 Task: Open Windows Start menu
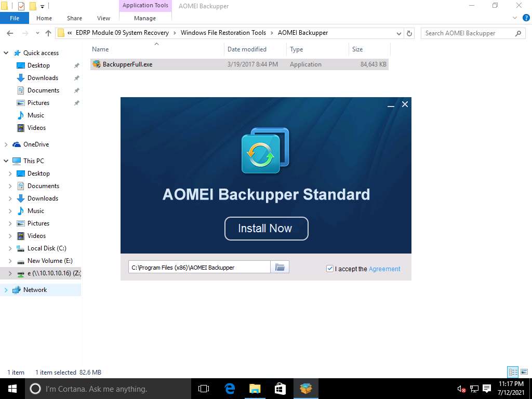click(x=12, y=389)
